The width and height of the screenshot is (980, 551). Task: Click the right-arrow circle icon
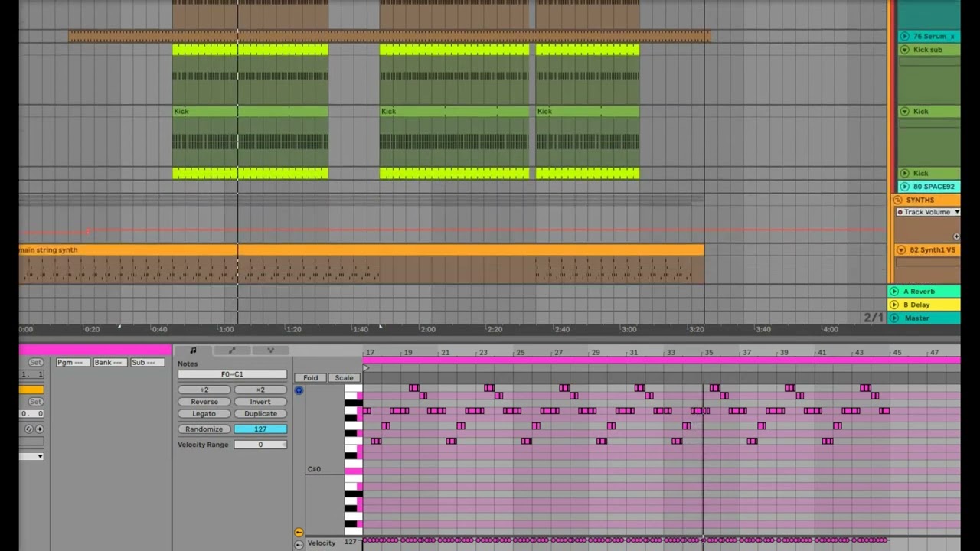pos(39,429)
